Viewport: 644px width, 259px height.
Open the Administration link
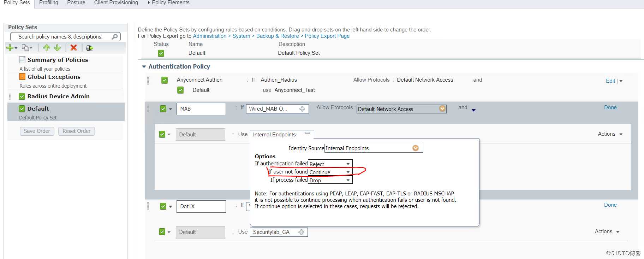[x=210, y=36]
